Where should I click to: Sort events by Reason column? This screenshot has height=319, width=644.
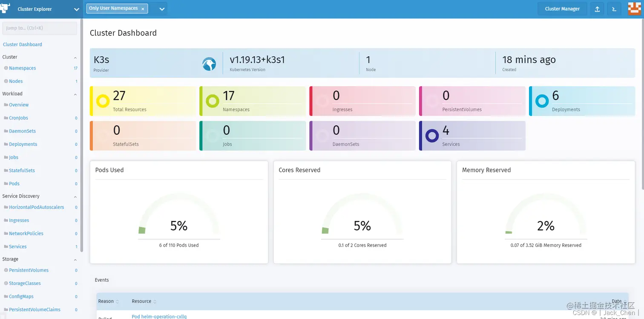[x=108, y=301]
